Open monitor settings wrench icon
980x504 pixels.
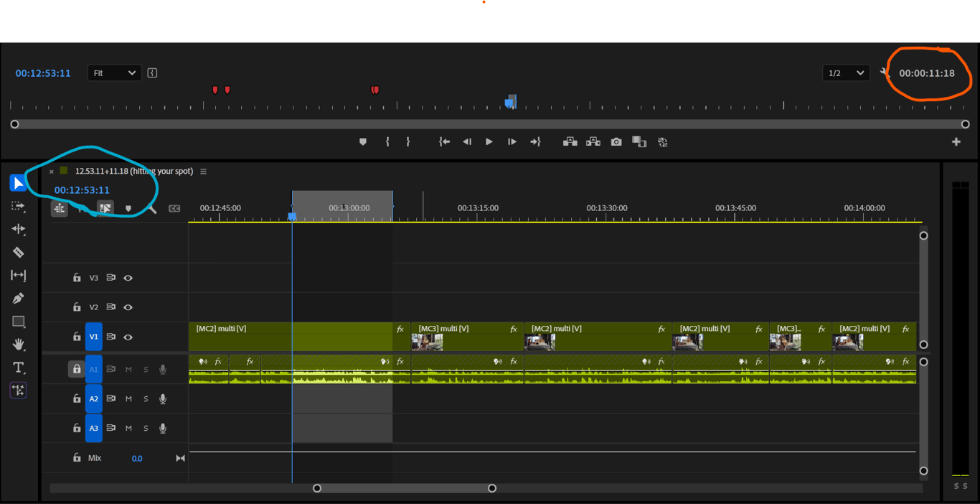coord(884,73)
